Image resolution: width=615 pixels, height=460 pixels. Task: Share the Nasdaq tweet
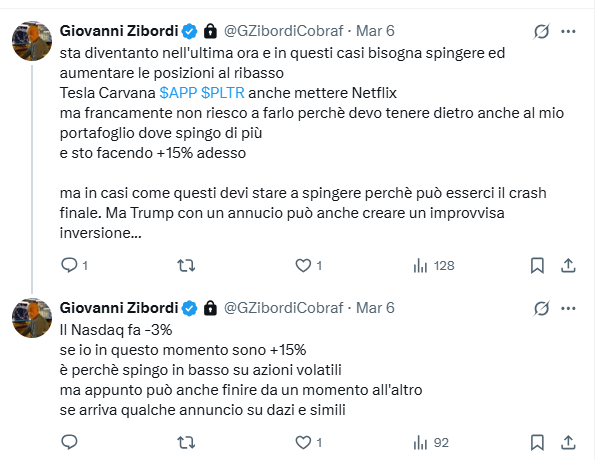[x=569, y=441]
